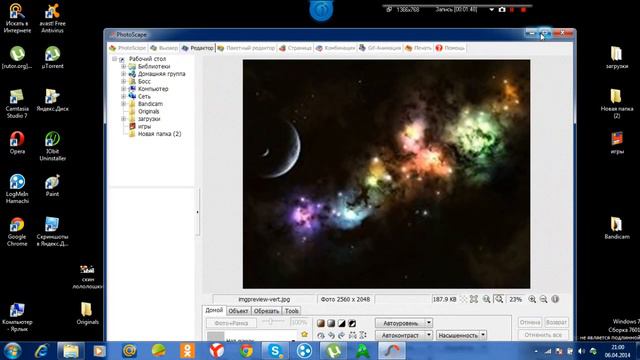Adjust the frame size slider
The image size is (640, 360).
tap(273, 322)
